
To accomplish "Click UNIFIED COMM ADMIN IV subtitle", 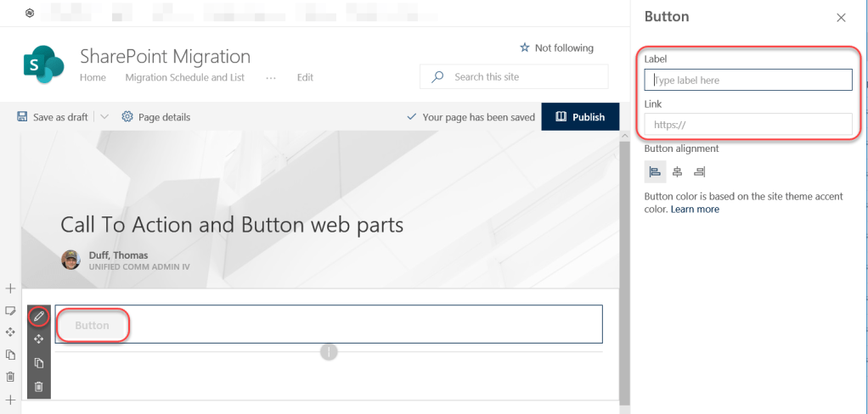I will (139, 267).
